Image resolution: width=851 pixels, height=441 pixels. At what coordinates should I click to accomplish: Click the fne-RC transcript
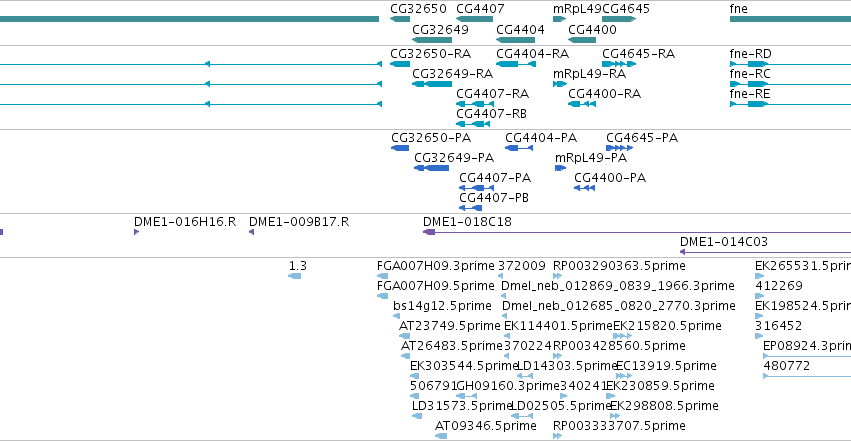790,84
